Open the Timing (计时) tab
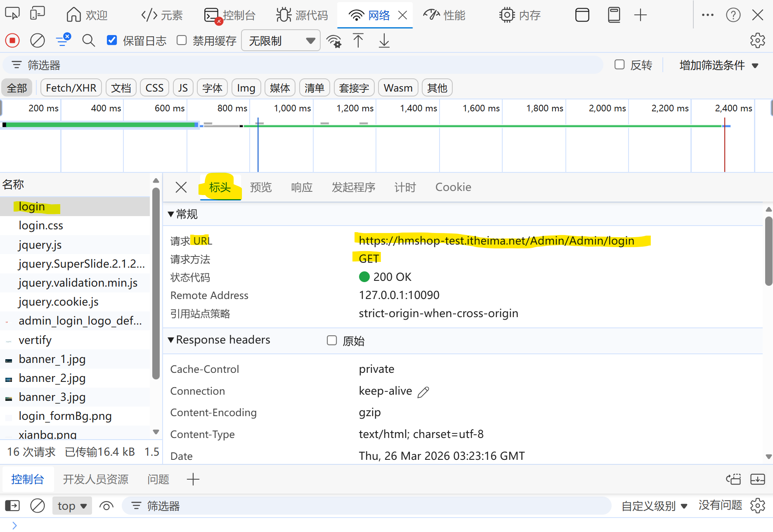The image size is (773, 532). (x=405, y=187)
